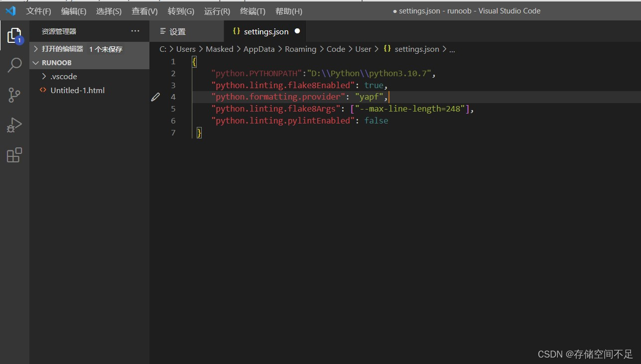The width and height of the screenshot is (641, 364).
Task: Open the 运行(R) menu
Action: 217,11
